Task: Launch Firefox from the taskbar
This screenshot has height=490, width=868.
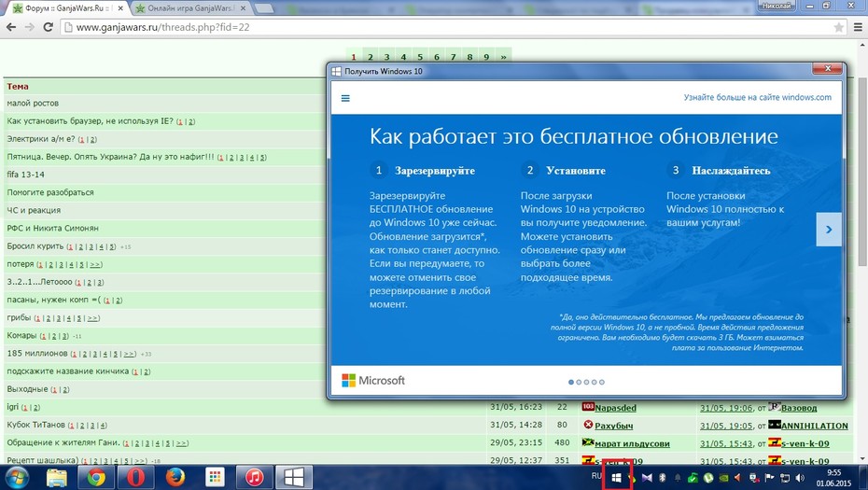Action: (175, 477)
